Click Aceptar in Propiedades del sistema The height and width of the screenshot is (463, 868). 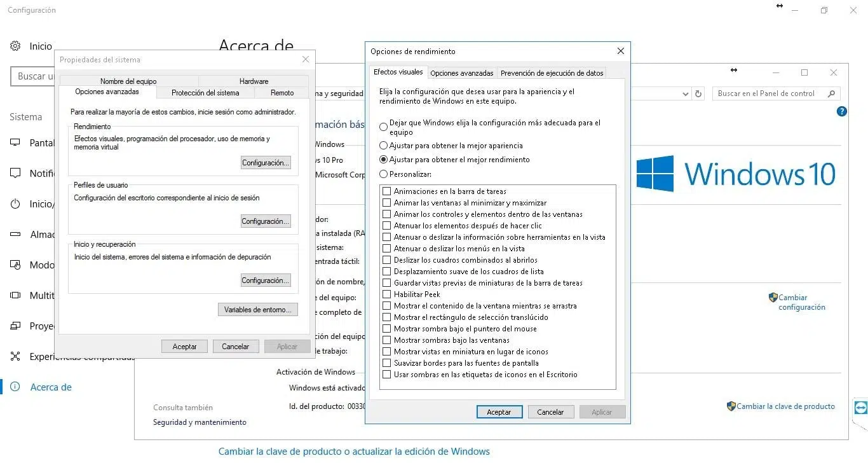184,347
